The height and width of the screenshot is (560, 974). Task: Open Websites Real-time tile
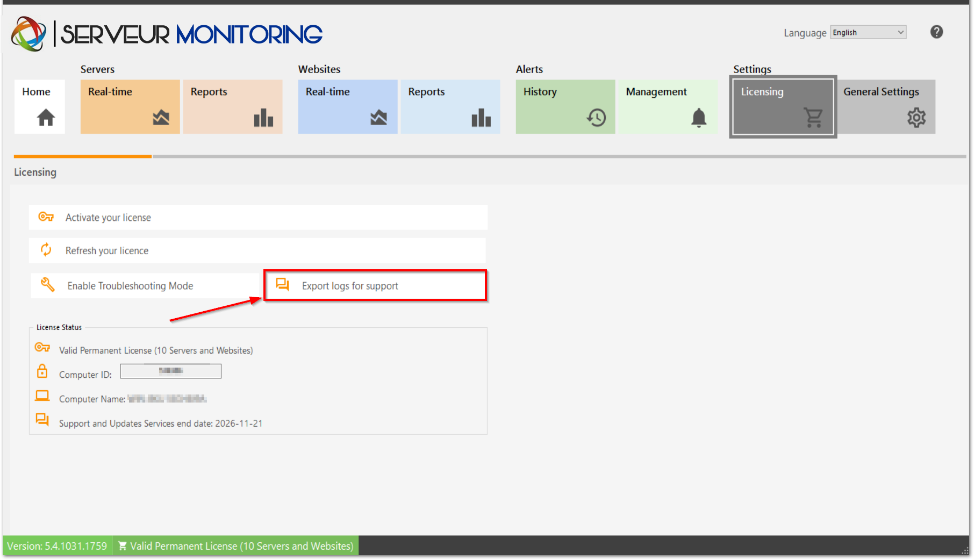coord(348,106)
